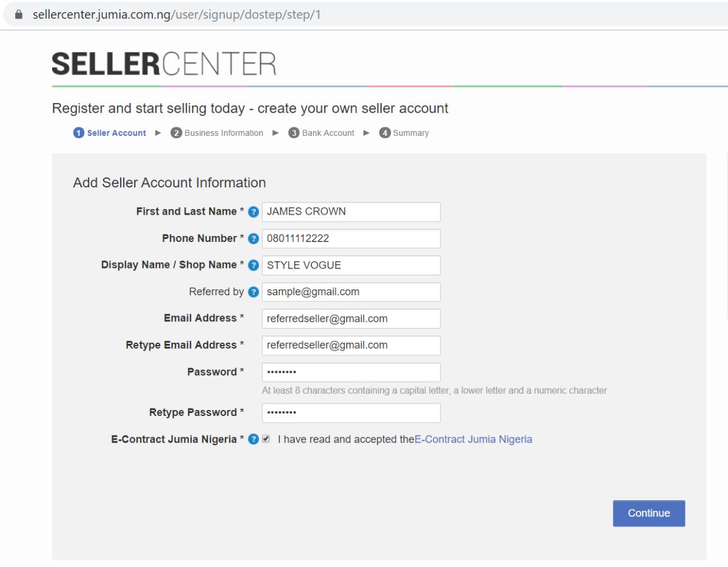Jump to the Summary step
The height and width of the screenshot is (567, 728).
click(x=404, y=133)
